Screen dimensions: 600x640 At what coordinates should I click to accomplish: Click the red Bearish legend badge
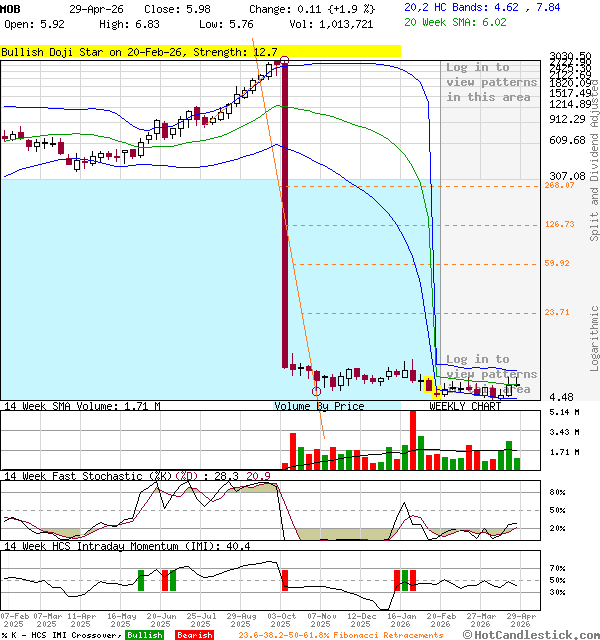point(193,635)
